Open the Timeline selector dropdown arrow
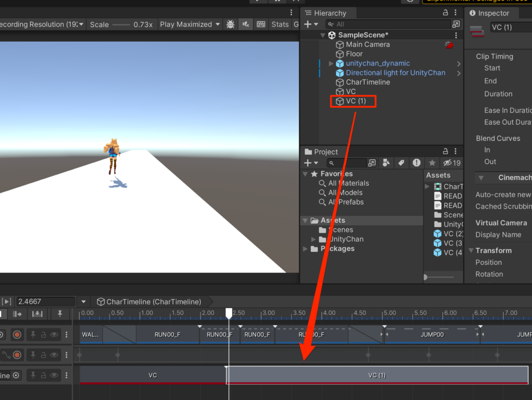 point(84,302)
